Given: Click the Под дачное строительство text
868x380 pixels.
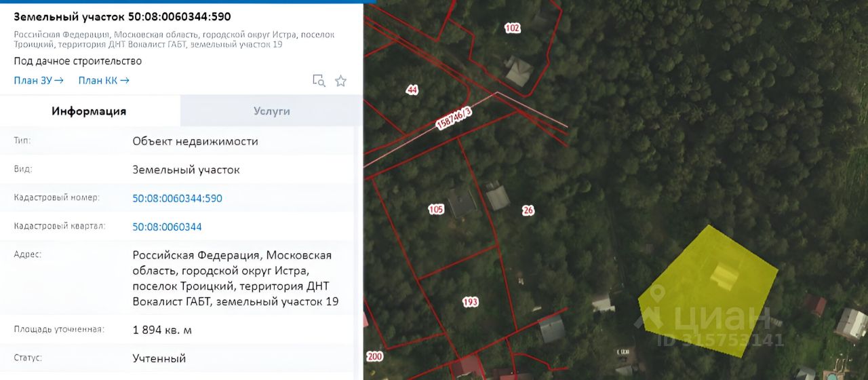Looking at the screenshot, I should [x=77, y=61].
